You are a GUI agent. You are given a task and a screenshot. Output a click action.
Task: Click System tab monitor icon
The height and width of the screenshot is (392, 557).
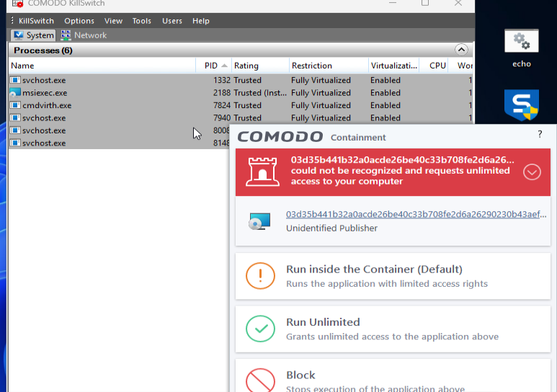click(19, 35)
